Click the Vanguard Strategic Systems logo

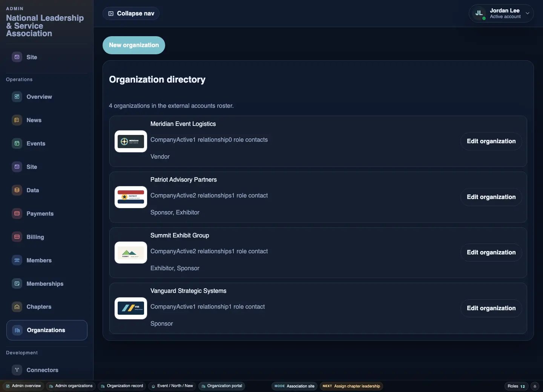(131, 308)
